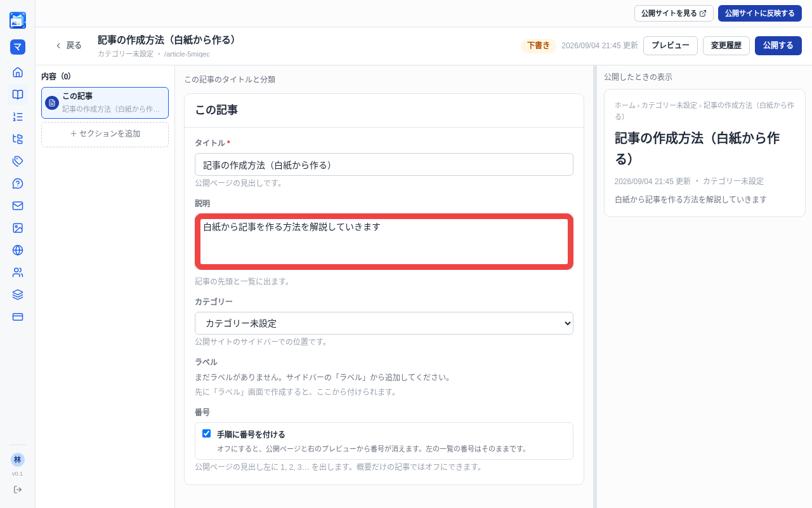Click the ホーム breadcrumb in the preview
The width and height of the screenshot is (812, 508).
[625, 105]
